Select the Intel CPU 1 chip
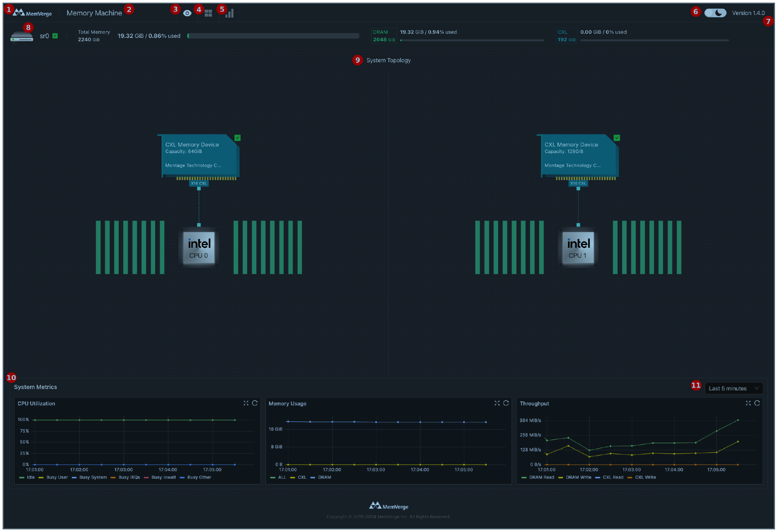Screen dimensions: 778x532 (x=578, y=247)
